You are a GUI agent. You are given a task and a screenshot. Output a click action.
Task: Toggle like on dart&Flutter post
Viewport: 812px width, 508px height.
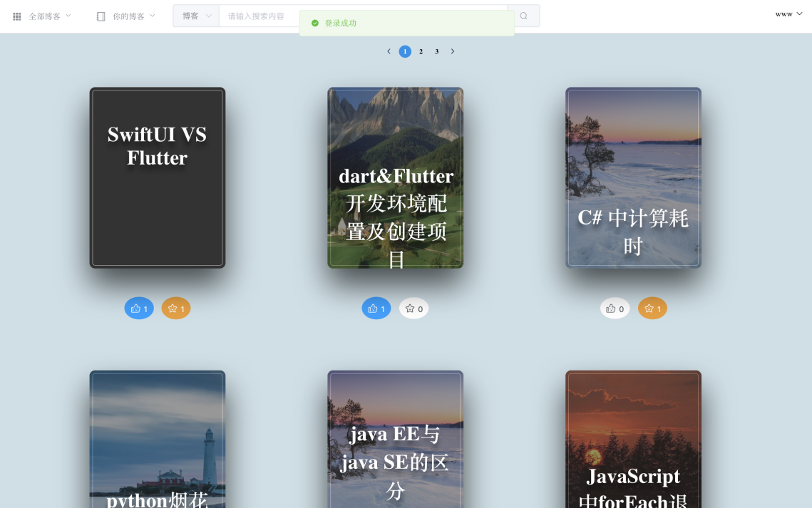tap(376, 309)
